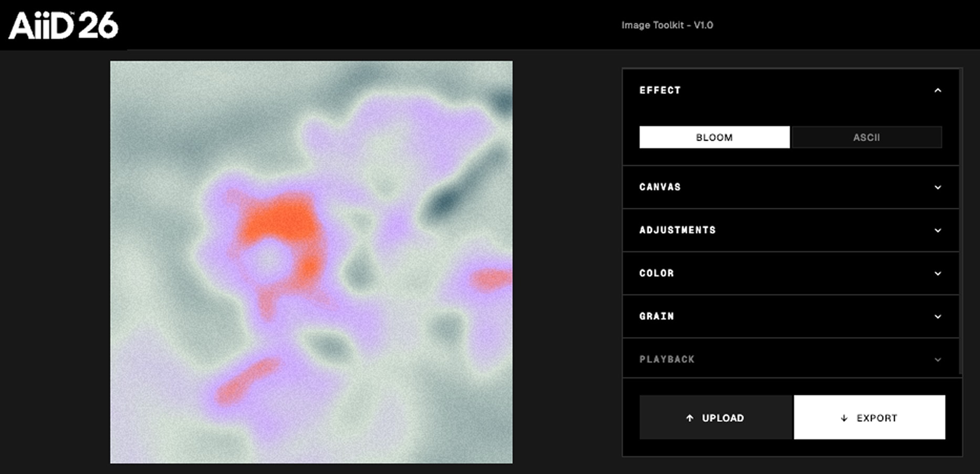Click the Export button
The image size is (980, 474).
tap(869, 417)
